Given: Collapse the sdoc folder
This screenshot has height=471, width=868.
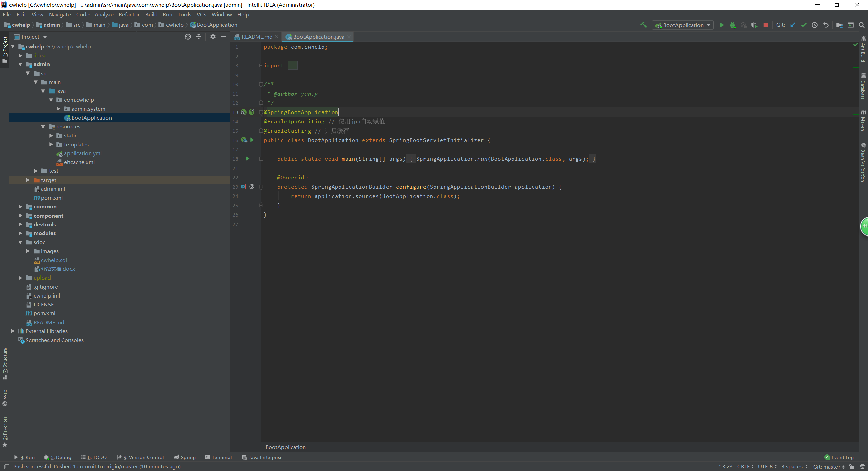Looking at the screenshot, I should (20, 242).
